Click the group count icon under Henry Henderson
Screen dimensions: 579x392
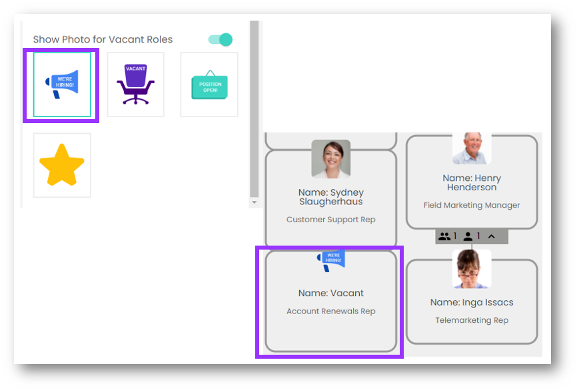tap(444, 236)
